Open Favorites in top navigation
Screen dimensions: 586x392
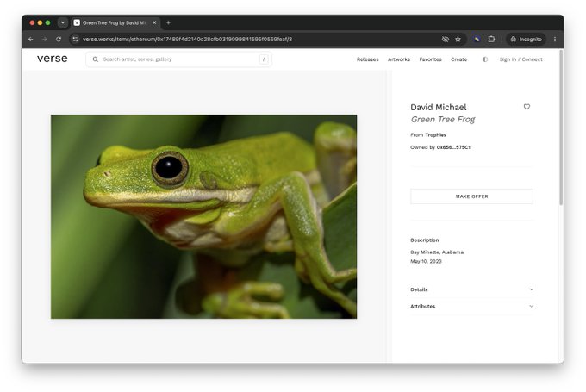(430, 59)
